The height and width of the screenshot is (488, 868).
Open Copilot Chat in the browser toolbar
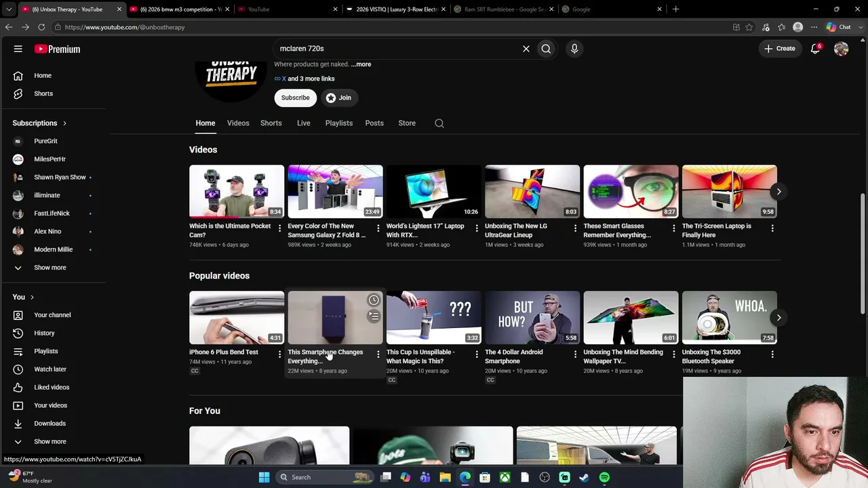point(839,27)
